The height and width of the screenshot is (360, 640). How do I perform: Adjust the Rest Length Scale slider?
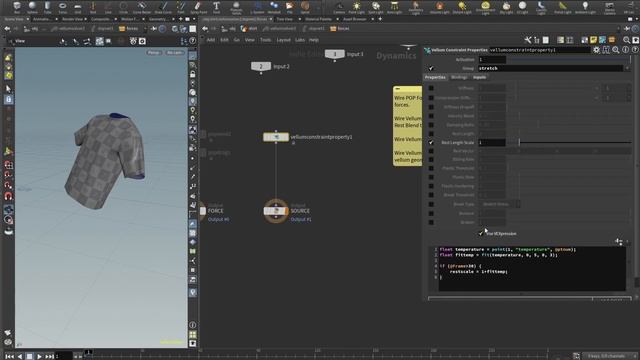pyautogui.click(x=569, y=142)
